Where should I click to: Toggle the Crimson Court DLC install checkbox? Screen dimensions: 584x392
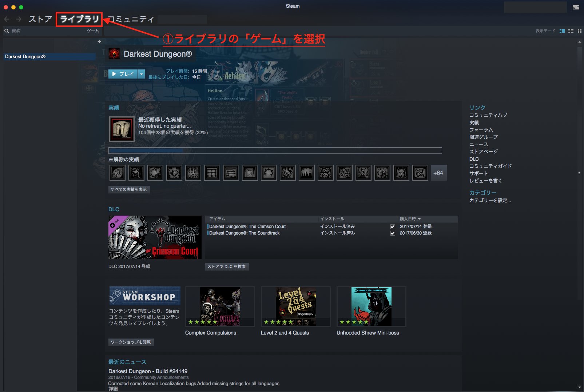(x=393, y=227)
